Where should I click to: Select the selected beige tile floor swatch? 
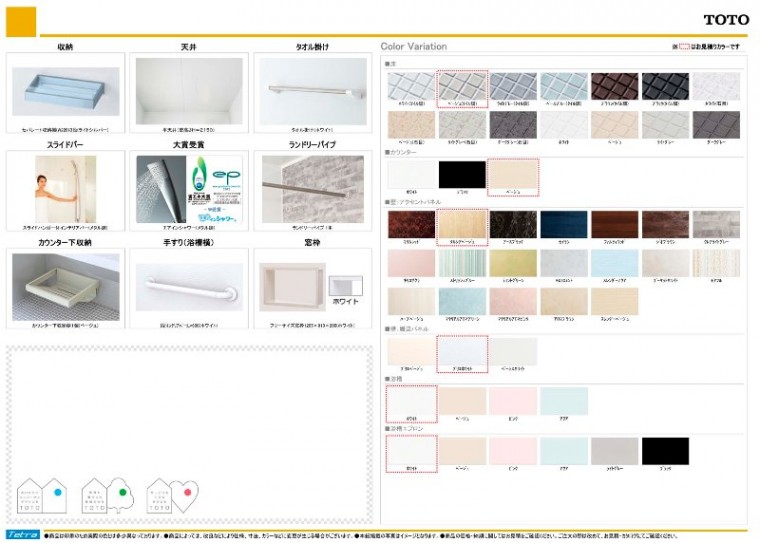click(x=462, y=86)
